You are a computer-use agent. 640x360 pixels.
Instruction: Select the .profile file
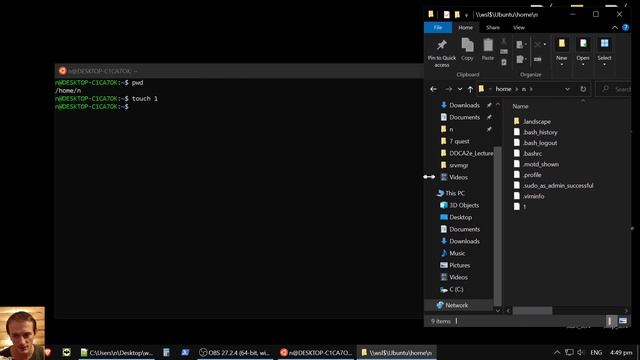click(x=532, y=174)
